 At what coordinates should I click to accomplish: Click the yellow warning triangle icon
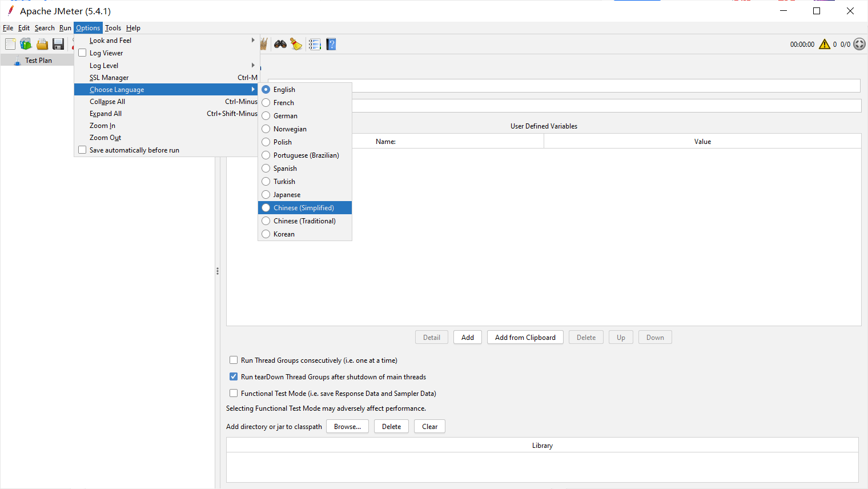point(825,44)
